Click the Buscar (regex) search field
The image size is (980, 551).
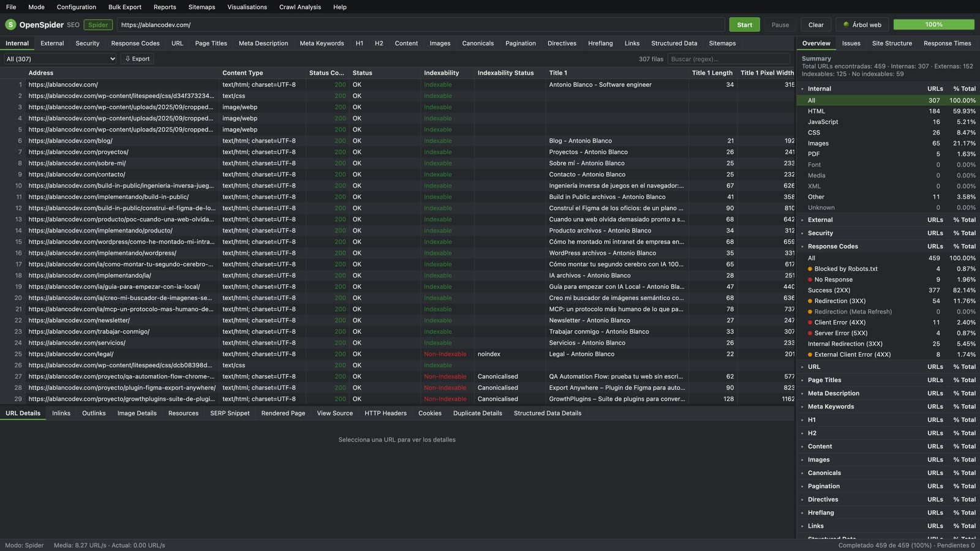tap(728, 59)
